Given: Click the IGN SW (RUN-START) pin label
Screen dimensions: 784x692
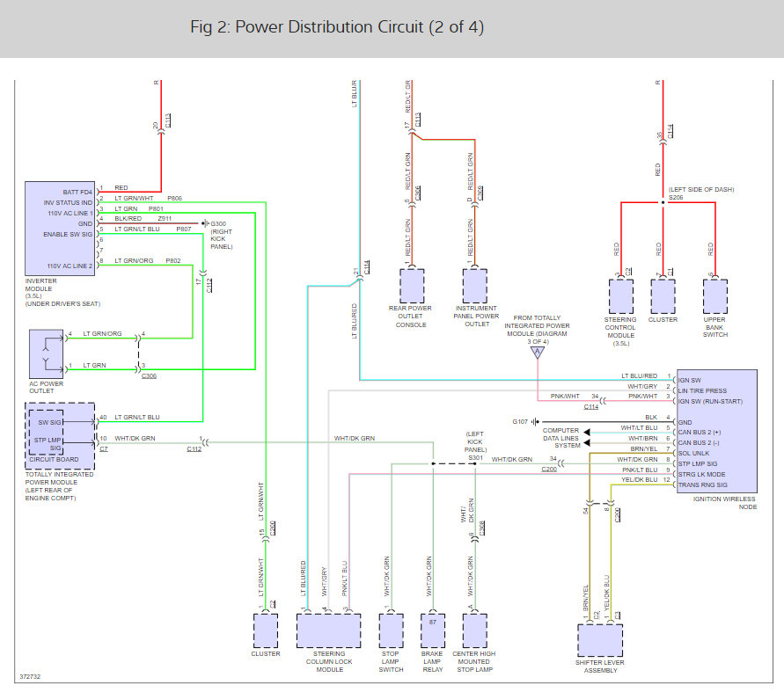Looking at the screenshot, I should coord(710,401).
